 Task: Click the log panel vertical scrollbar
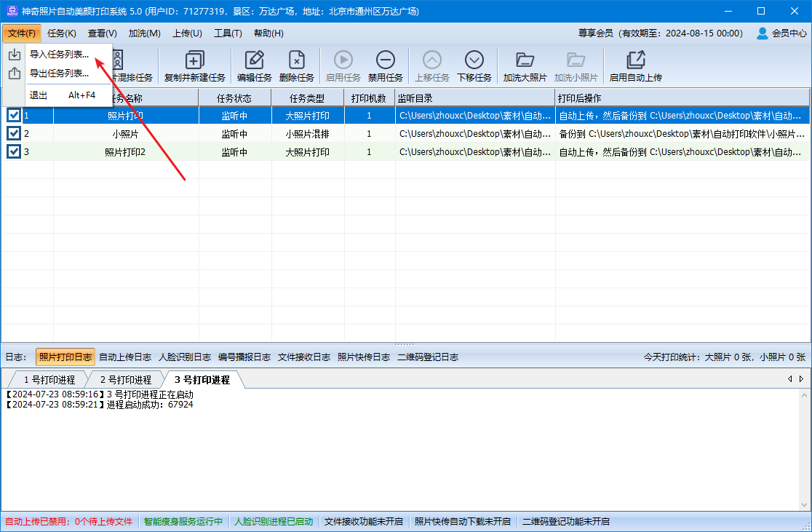click(x=804, y=451)
